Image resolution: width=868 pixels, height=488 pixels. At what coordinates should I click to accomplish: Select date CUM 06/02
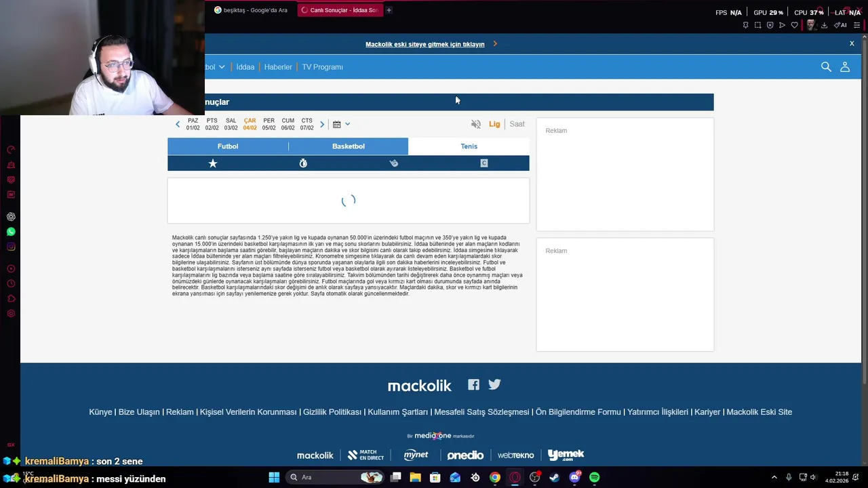pos(288,124)
